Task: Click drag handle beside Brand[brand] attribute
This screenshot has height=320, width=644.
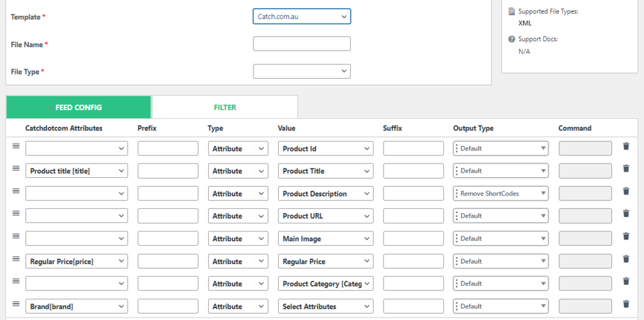Action: [x=16, y=304]
